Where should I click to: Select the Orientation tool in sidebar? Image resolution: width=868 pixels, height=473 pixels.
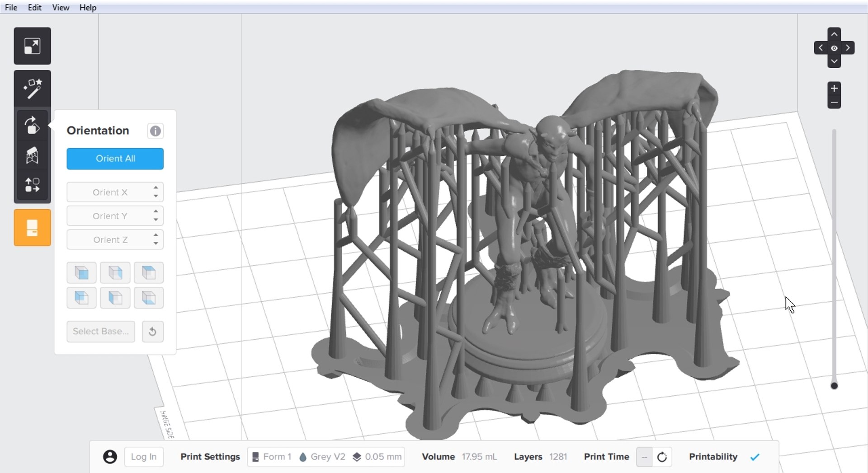coord(32,125)
